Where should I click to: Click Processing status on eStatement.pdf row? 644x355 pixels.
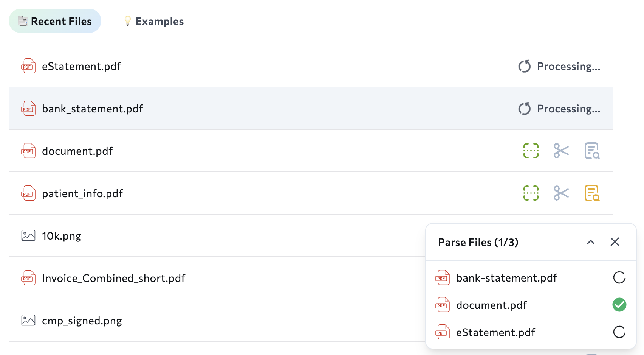(x=568, y=66)
